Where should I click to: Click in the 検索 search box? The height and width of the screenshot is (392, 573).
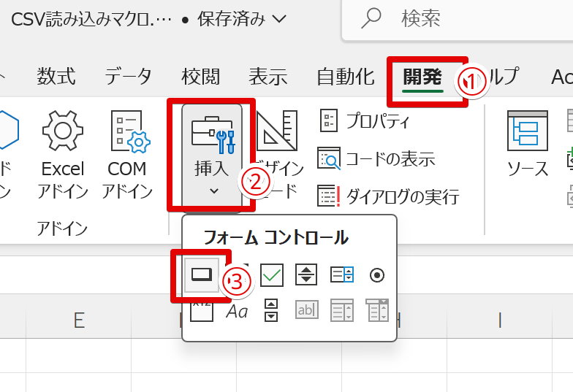tap(458, 18)
